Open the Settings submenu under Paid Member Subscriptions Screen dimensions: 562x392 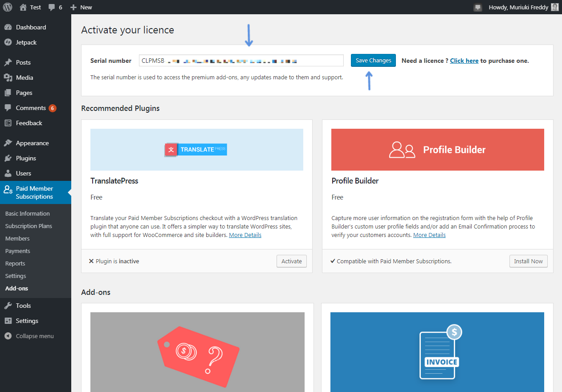tap(16, 276)
